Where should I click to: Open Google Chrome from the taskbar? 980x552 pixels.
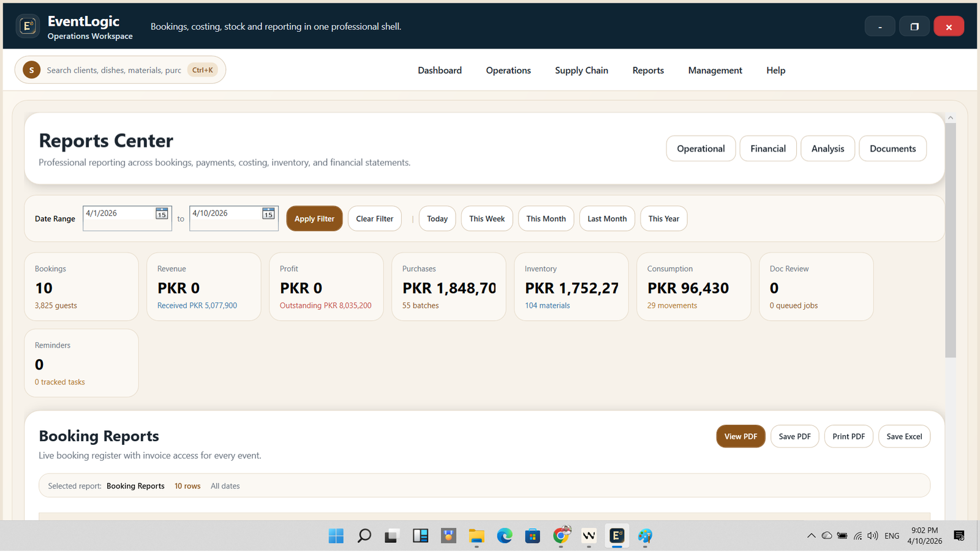(560, 537)
